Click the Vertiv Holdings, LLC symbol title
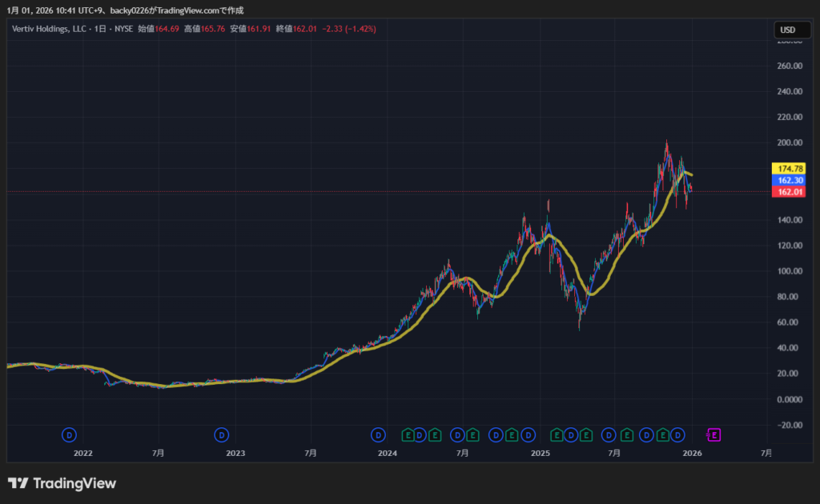820x504 pixels. (x=50, y=29)
